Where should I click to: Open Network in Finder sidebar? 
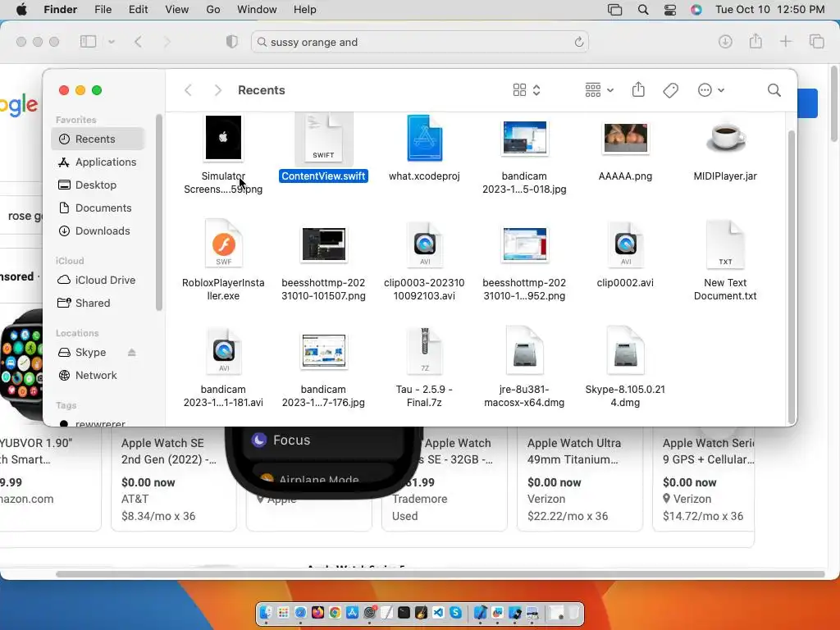pos(98,376)
